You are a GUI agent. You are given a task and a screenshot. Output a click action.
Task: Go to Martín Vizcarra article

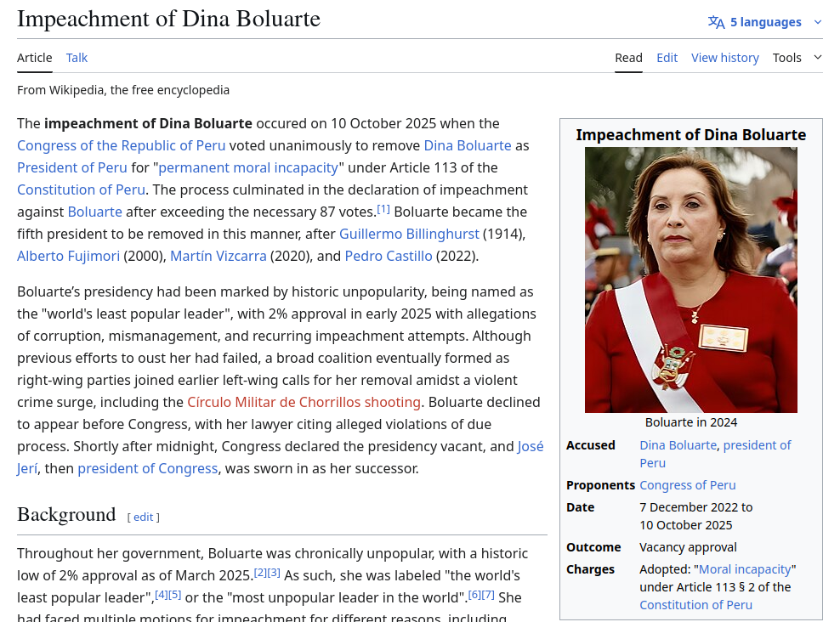click(x=218, y=256)
